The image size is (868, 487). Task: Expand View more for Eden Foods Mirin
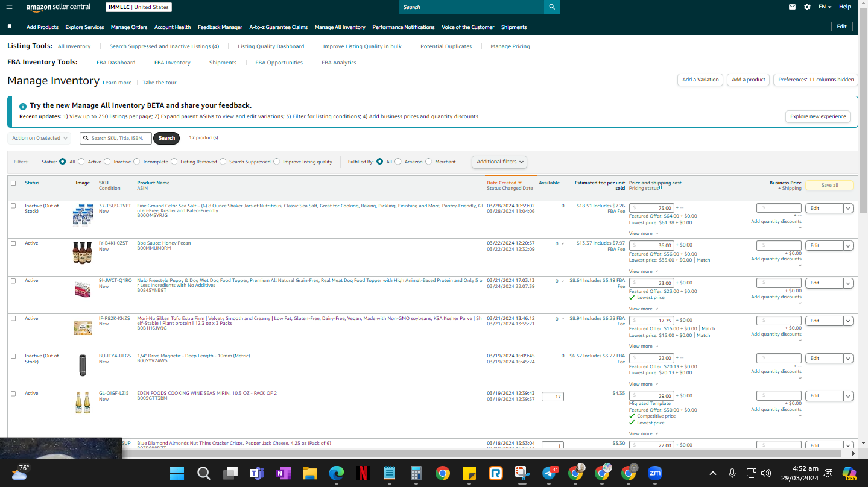[643, 434]
